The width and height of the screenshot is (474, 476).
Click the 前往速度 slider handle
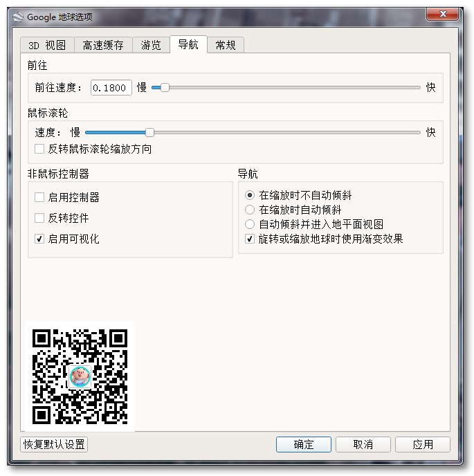tap(165, 87)
